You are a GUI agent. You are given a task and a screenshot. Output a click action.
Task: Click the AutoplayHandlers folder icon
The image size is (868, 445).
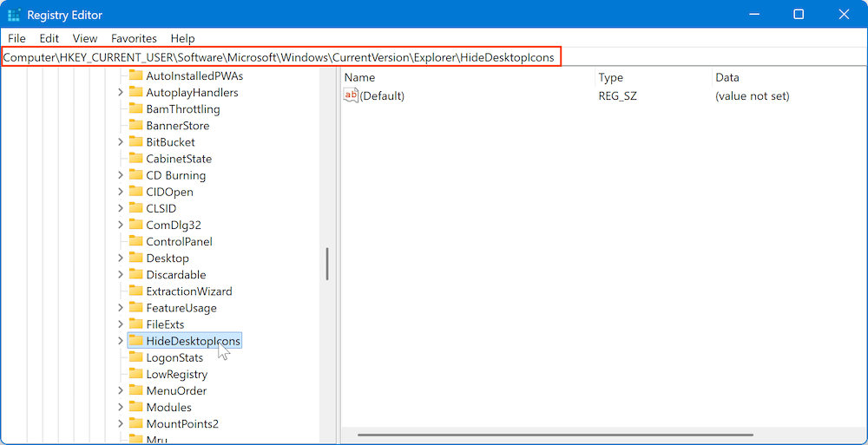135,92
